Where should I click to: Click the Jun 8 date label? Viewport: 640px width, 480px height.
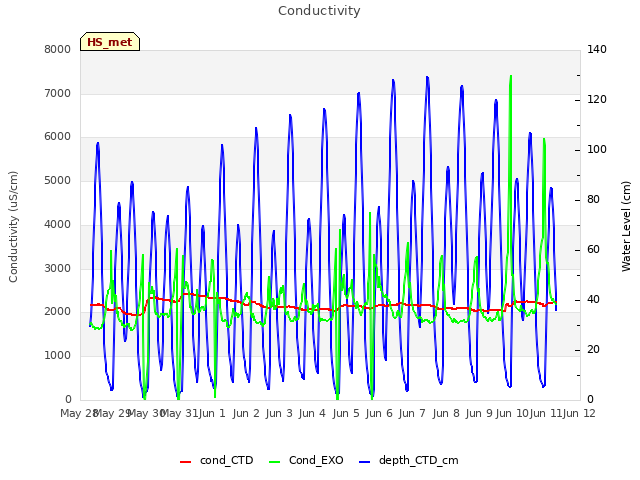coord(446,413)
